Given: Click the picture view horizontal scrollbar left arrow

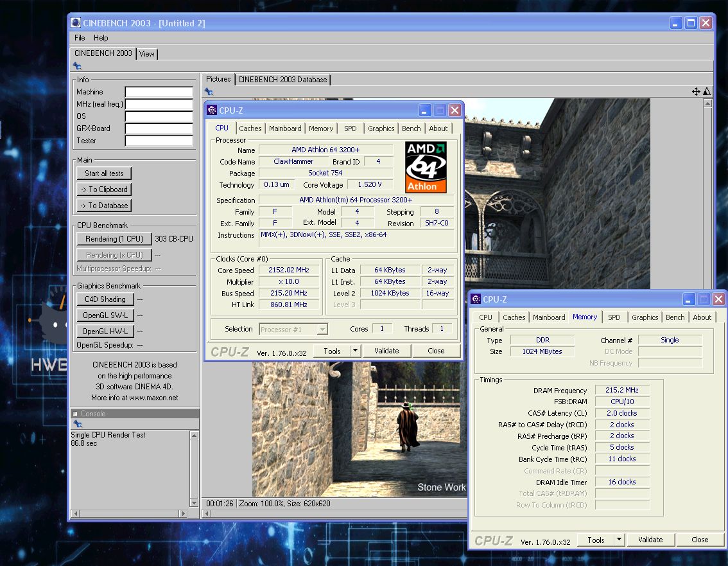Looking at the screenshot, I should pos(207,513).
